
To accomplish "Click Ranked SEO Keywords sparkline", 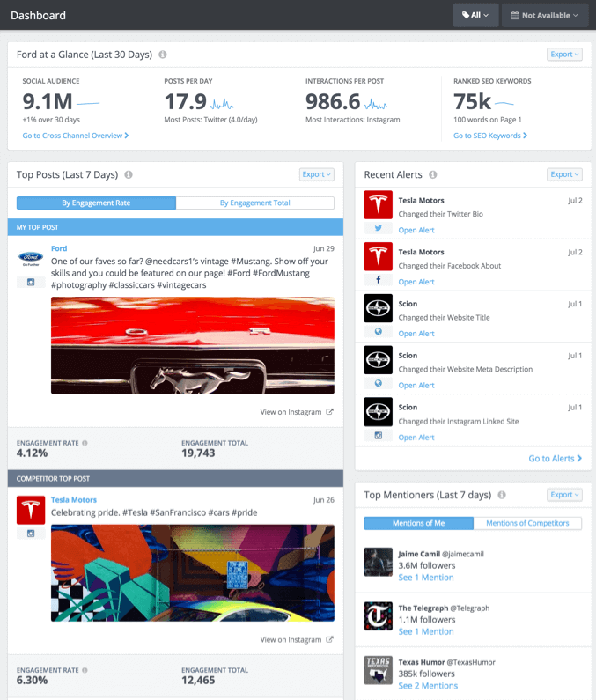I will pos(504,104).
